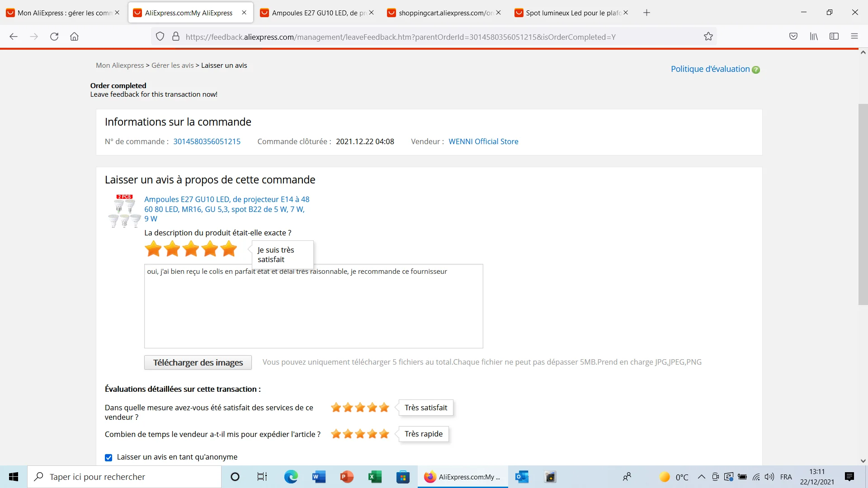Viewport: 868px width, 488px height.
Task: Click Télécharger des images button
Action: 198,362
